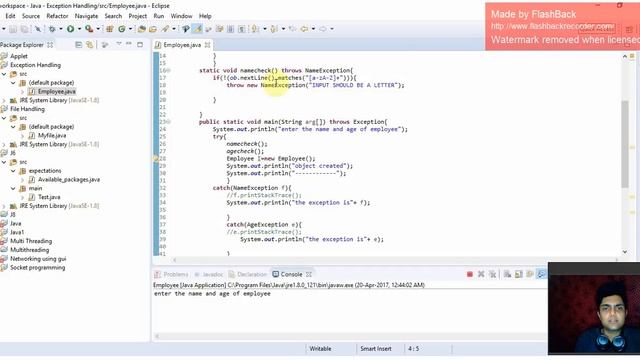
Task: Click the Open Task folder icon
Action: (x=153, y=29)
